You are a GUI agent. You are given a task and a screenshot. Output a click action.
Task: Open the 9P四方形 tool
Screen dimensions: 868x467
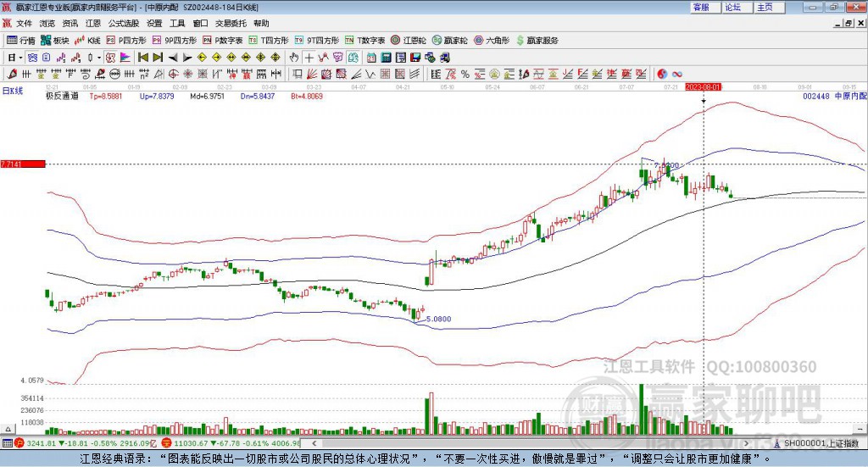click(x=175, y=41)
